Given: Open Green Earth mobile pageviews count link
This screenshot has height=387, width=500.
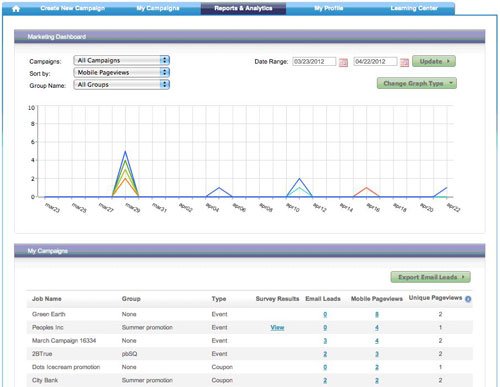Looking at the screenshot, I should (x=377, y=314).
